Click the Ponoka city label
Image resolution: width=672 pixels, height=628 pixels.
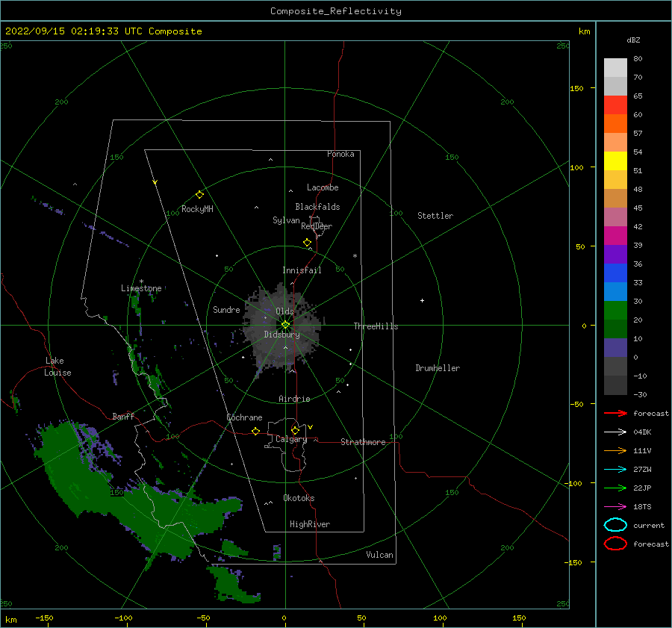(x=340, y=154)
